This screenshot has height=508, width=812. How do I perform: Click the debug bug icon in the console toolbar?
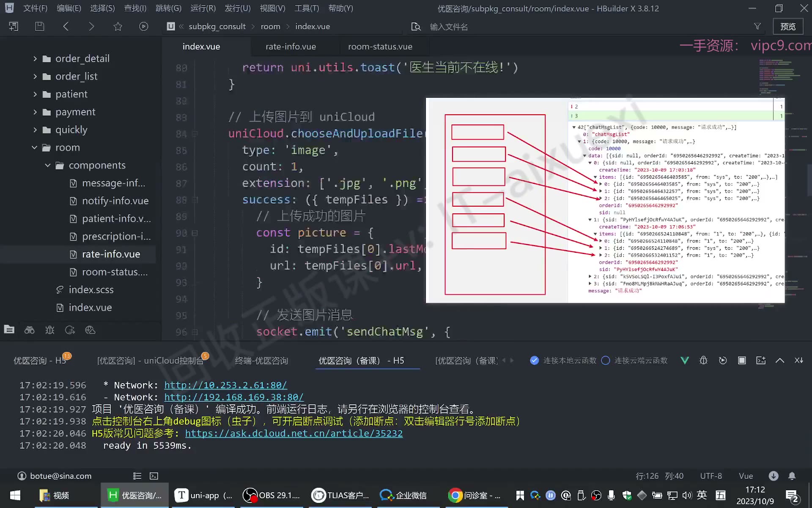[x=703, y=360]
